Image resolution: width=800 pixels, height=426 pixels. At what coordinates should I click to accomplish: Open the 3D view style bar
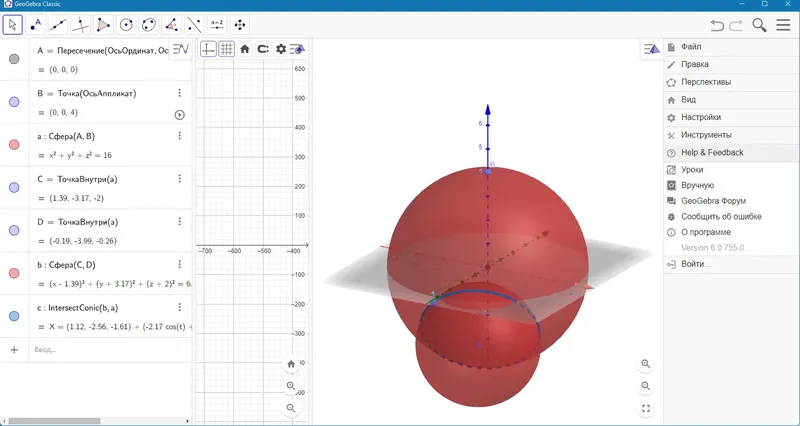tap(652, 49)
